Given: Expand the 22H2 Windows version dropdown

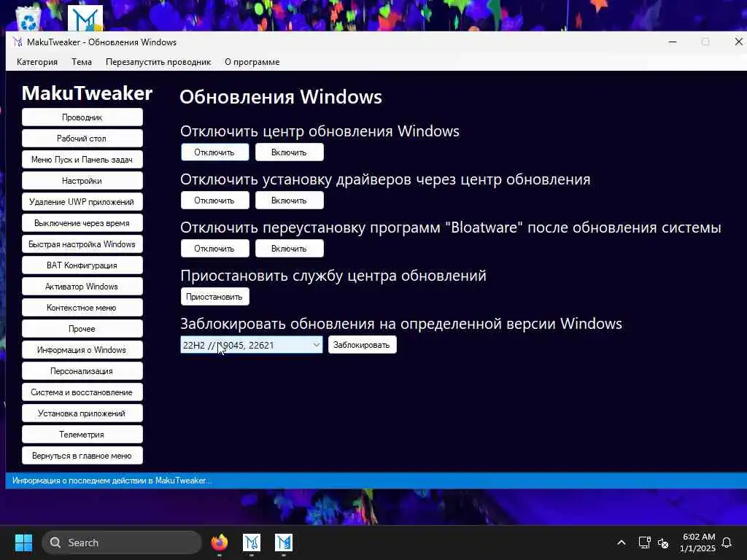Looking at the screenshot, I should 252,345.
